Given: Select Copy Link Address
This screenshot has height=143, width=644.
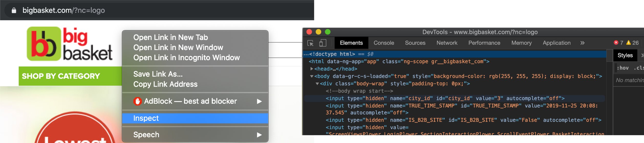Looking at the screenshot, I should click(x=165, y=84).
